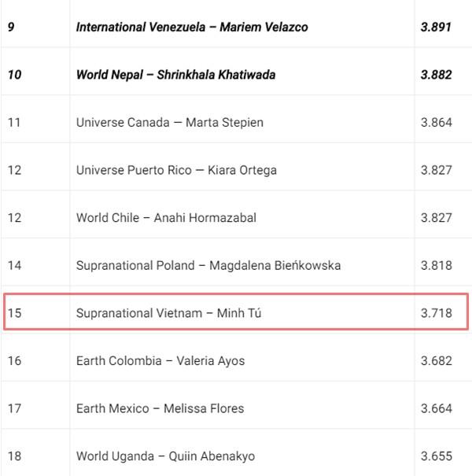Image resolution: width=472 pixels, height=476 pixels.
Task: Click the Earth Mexico – Melissa Flores entry
Action: (160, 408)
